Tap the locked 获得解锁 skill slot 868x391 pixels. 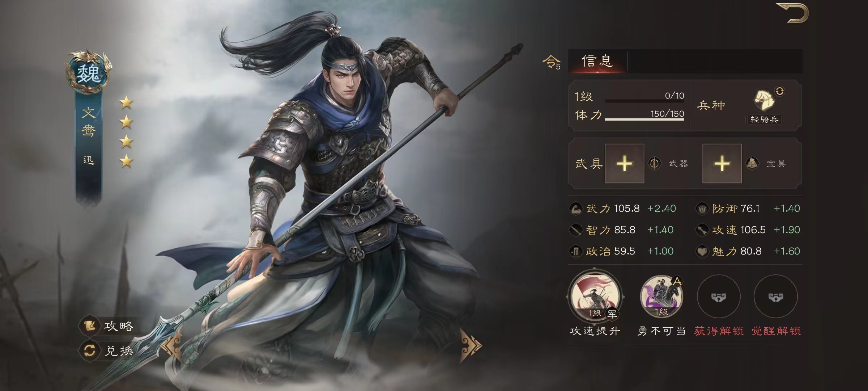pyautogui.click(x=719, y=297)
